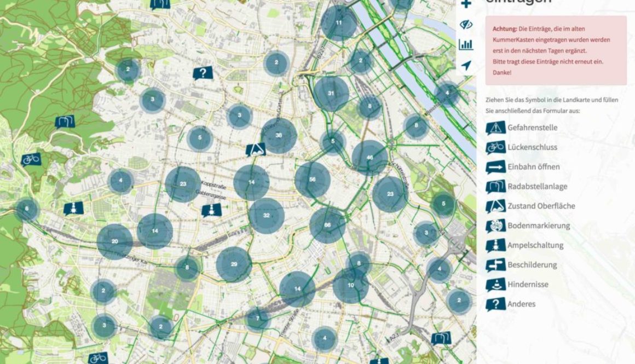Expand the cluster marker showing 66
635x364 pixels.
[327, 225]
